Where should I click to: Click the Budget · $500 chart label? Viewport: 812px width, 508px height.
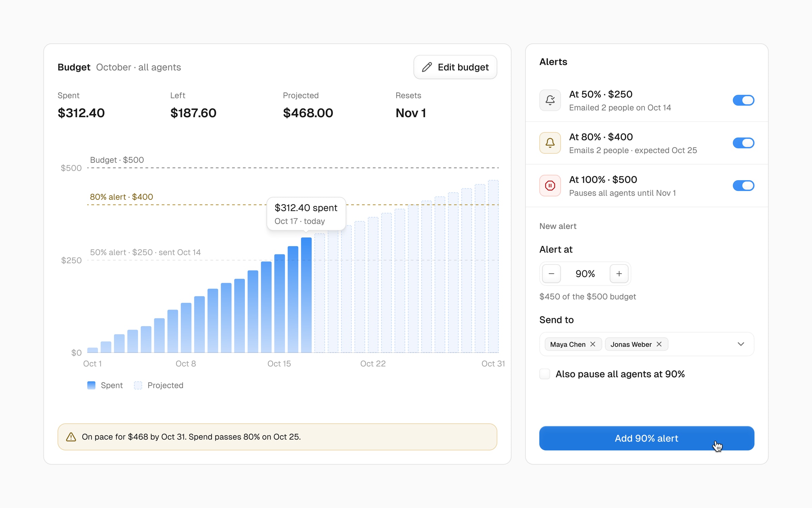click(x=117, y=160)
